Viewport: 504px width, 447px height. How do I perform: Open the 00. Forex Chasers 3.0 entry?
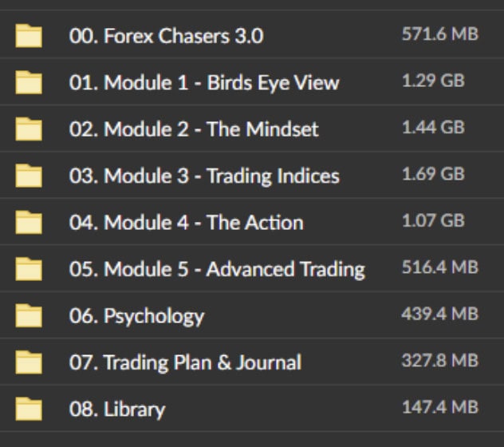(166, 36)
